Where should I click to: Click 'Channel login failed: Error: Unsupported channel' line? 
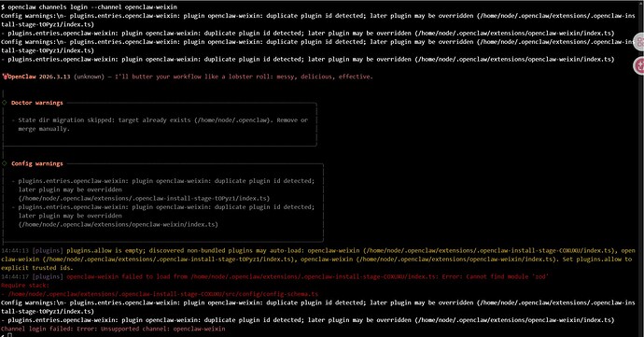(x=113, y=329)
